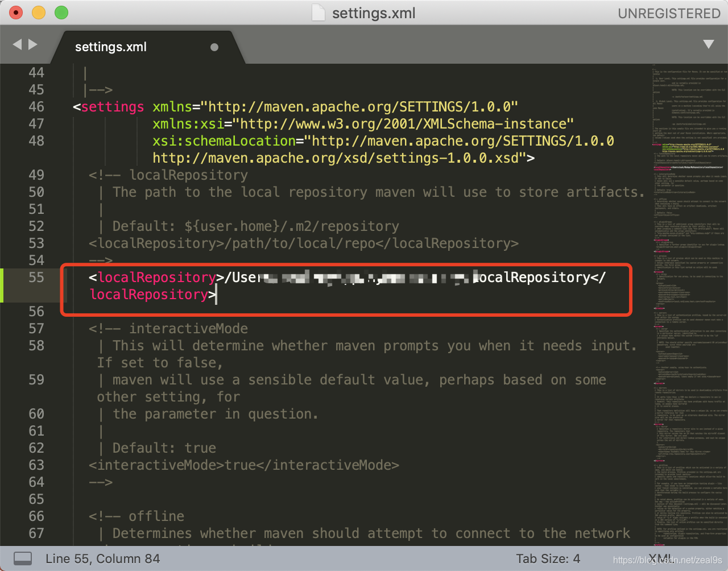Click line number 63 in the gutter

(36, 465)
